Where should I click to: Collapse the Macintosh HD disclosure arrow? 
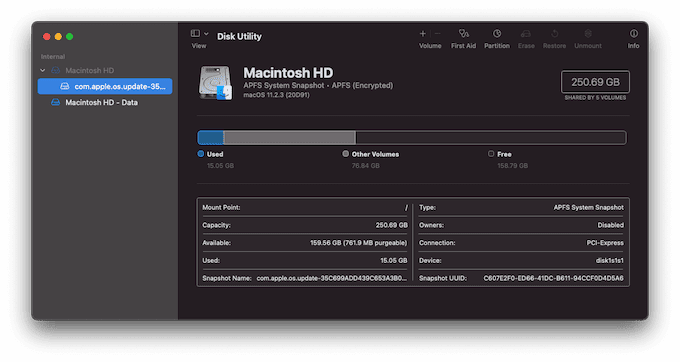pos(42,70)
